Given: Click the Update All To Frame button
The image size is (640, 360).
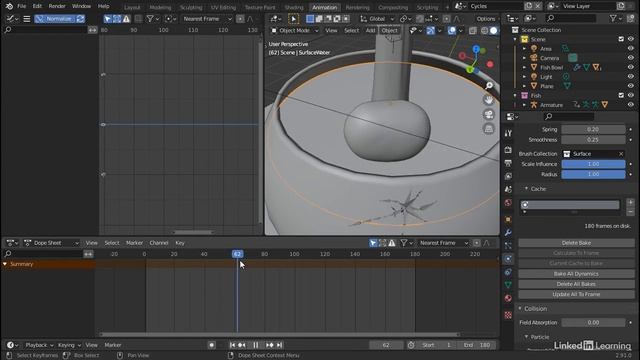Looking at the screenshot, I should coord(576,294).
